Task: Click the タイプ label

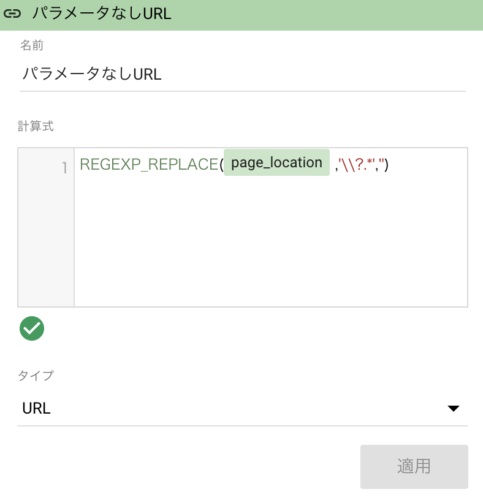Action: pos(35,376)
